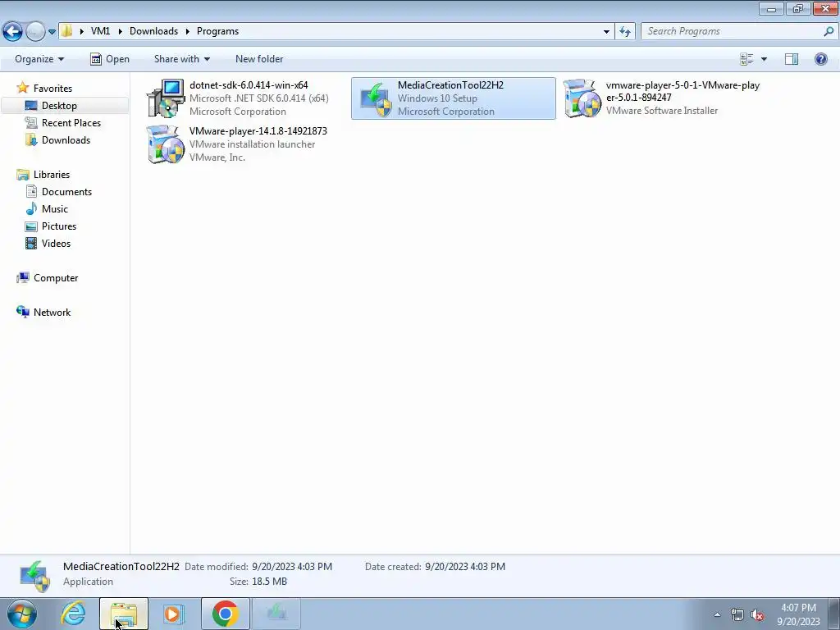Refresh the folder view
The width and height of the screenshot is (840, 630).
624,31
